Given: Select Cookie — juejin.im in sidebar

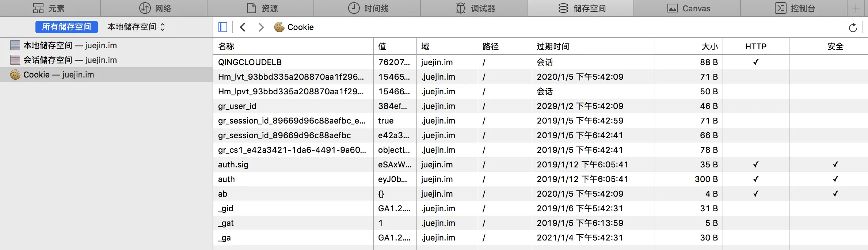Looking at the screenshot, I should point(106,75).
